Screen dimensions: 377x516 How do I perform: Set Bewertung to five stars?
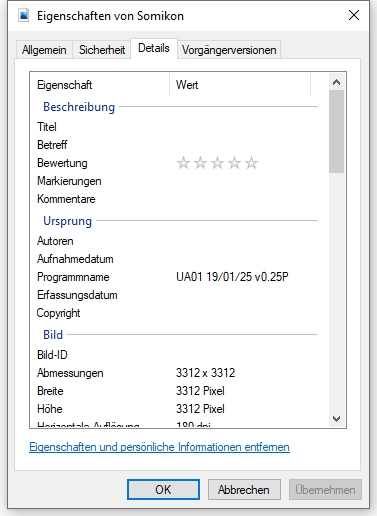[251, 163]
